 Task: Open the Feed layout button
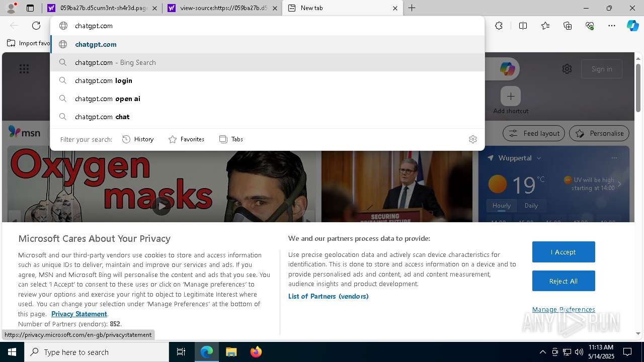tap(534, 133)
